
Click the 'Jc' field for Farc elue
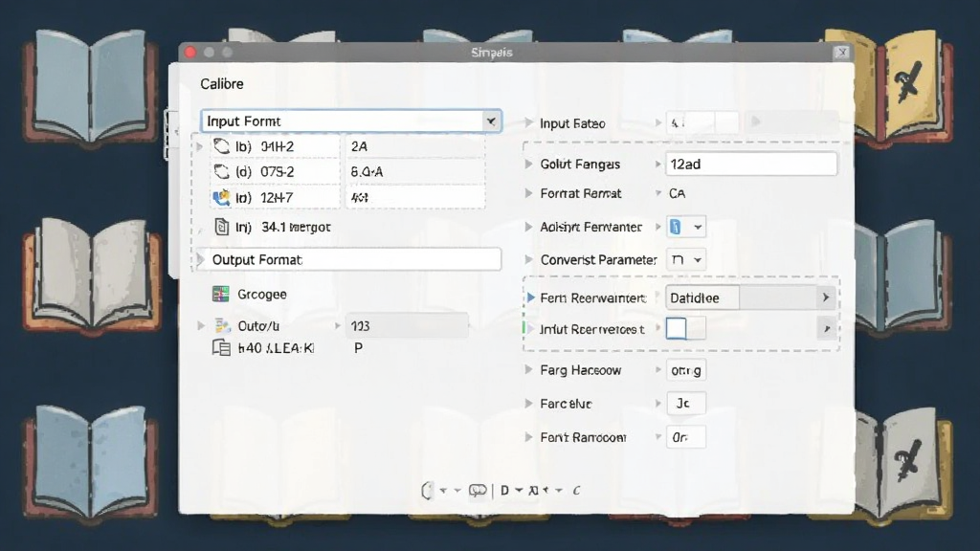[685, 404]
